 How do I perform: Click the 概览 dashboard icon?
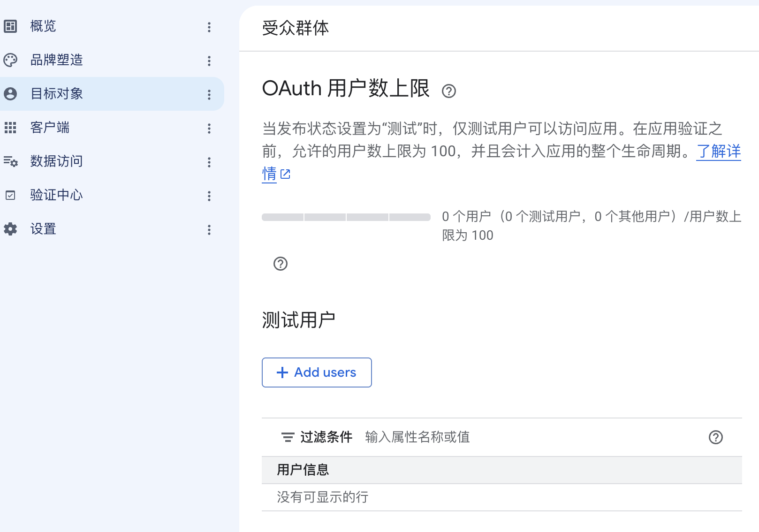(10, 26)
